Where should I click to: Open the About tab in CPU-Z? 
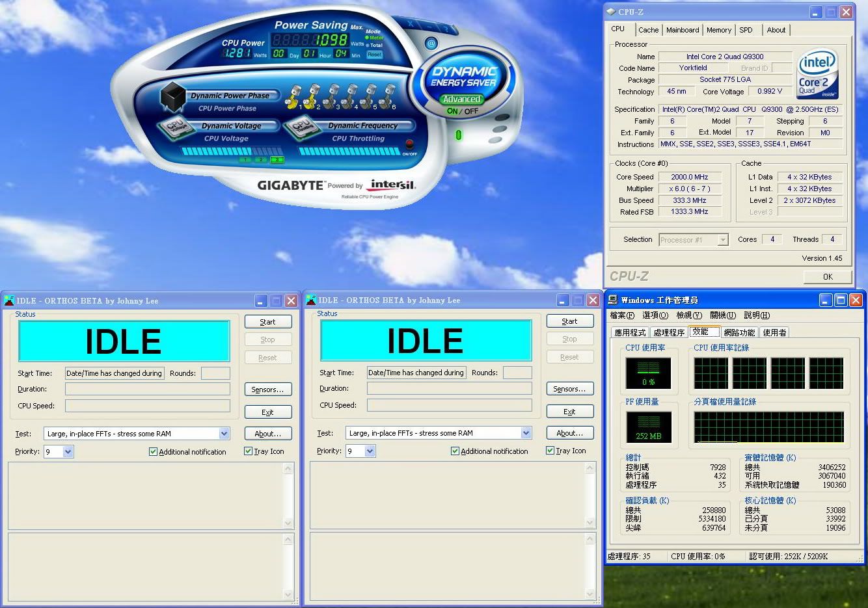click(776, 30)
